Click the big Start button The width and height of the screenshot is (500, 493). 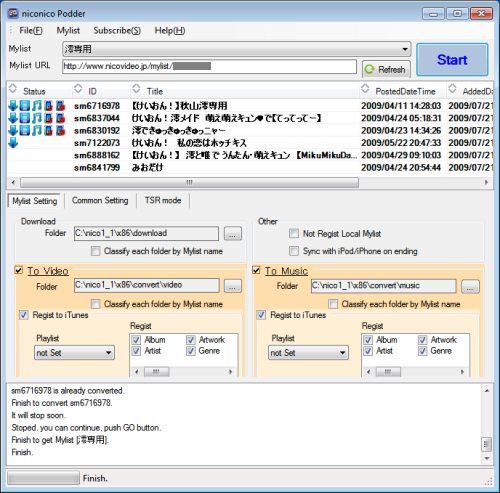(x=452, y=60)
